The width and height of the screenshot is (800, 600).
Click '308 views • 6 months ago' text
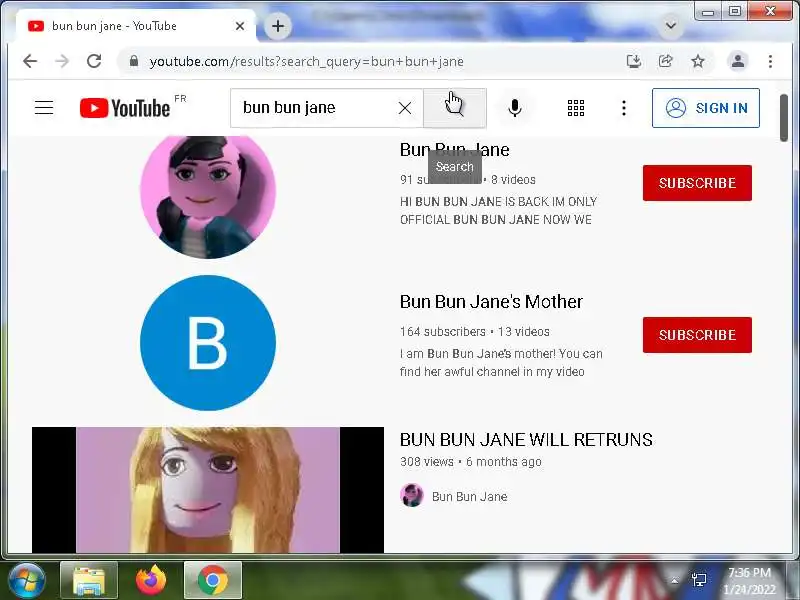point(470,462)
